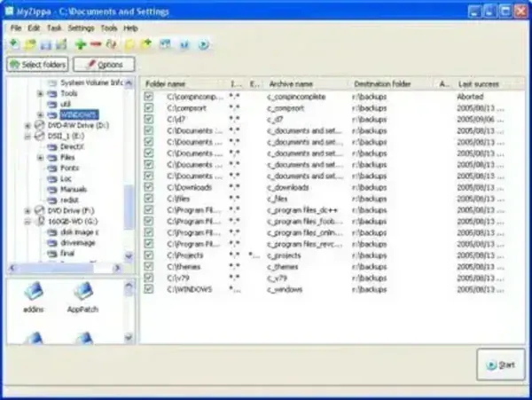Click the round blue play toolbar icon

(204, 44)
